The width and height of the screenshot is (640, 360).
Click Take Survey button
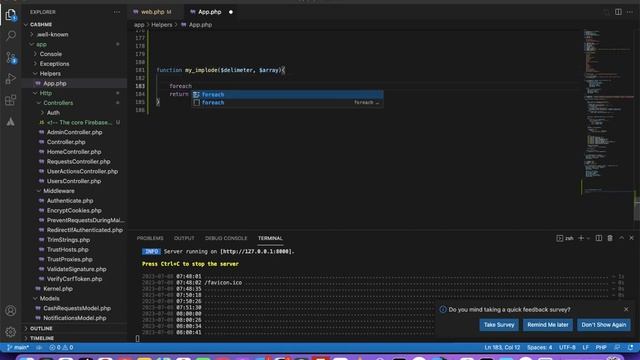pos(499,325)
